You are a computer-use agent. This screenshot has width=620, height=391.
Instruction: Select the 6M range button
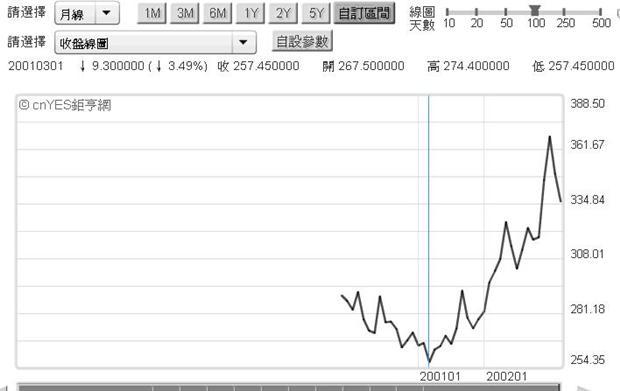point(217,13)
